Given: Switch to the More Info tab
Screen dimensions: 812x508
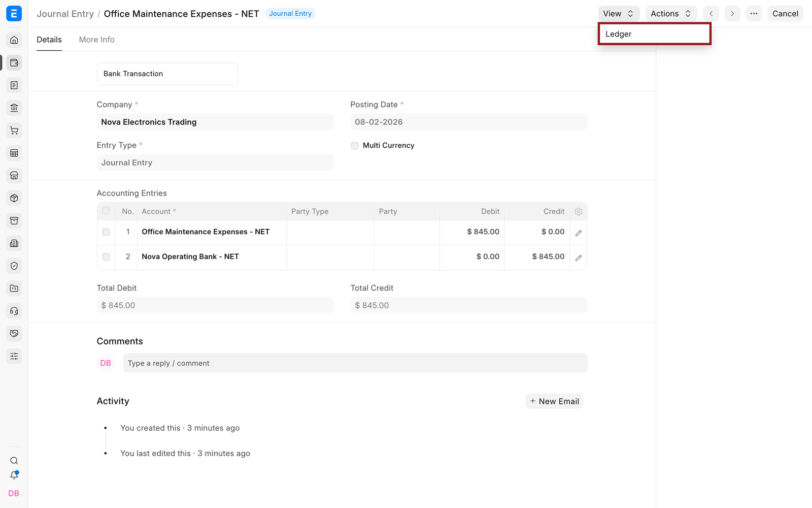Looking at the screenshot, I should click(x=96, y=40).
